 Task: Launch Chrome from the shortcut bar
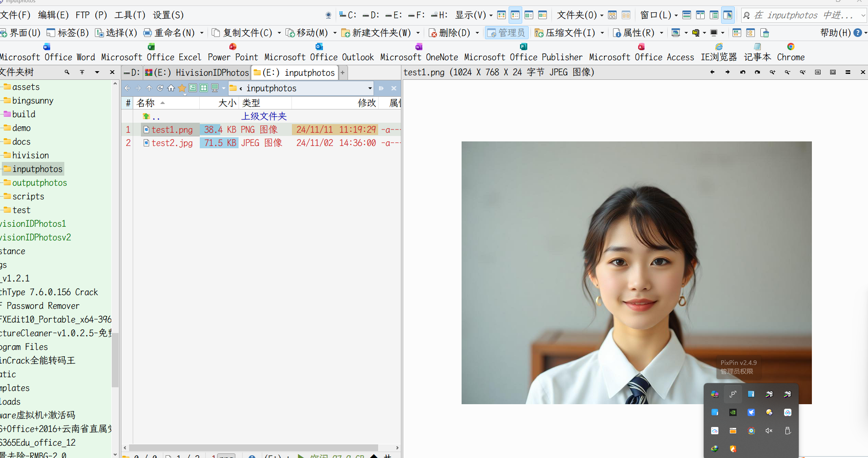pyautogui.click(x=790, y=52)
